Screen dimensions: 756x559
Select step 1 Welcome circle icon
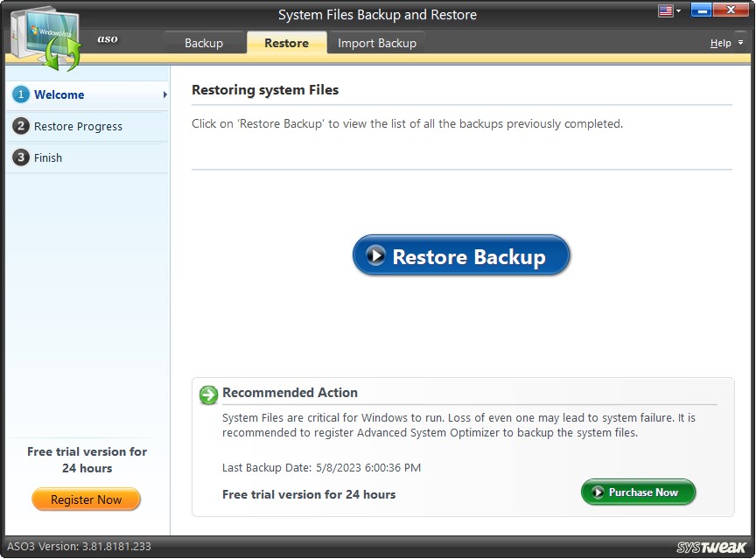pyautogui.click(x=20, y=94)
